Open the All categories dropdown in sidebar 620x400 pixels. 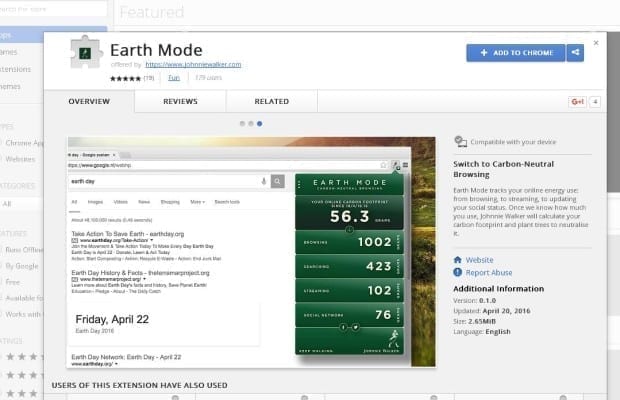[x=21, y=204]
